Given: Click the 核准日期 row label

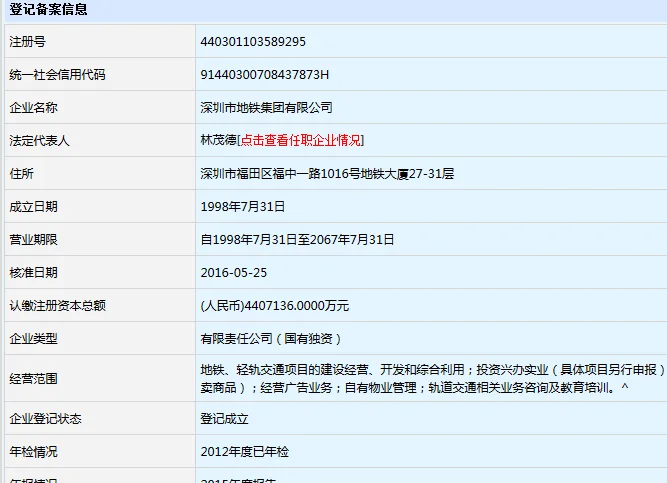Looking at the screenshot, I should pyautogui.click(x=33, y=273).
